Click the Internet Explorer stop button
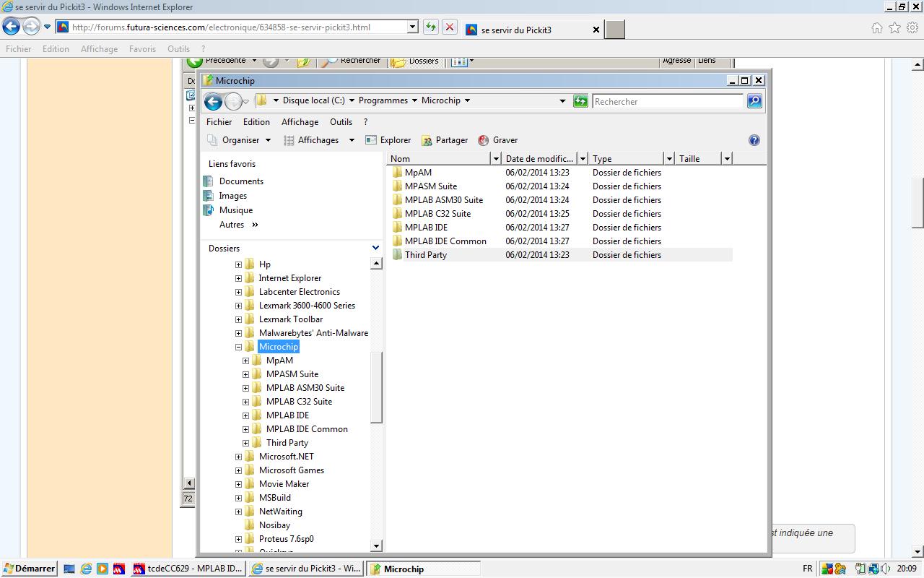The width and height of the screenshot is (924, 578). [x=449, y=27]
